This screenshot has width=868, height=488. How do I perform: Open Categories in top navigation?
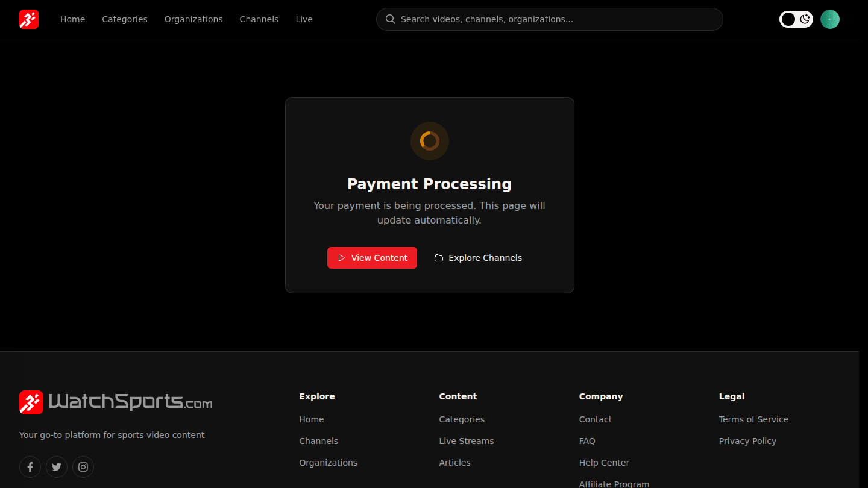125,19
